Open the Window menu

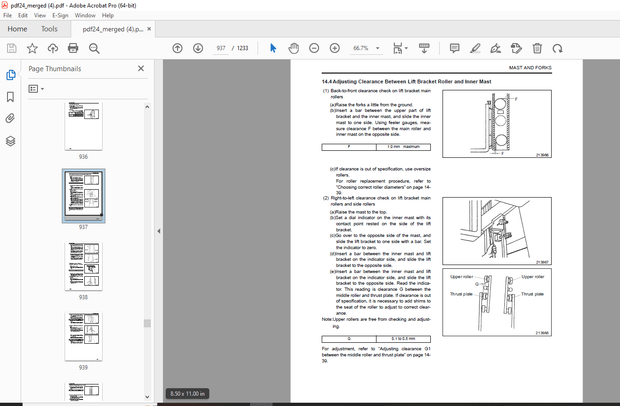(85, 15)
